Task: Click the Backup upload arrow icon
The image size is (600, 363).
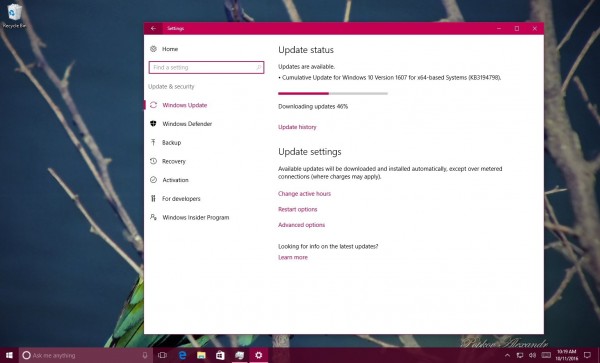Action: coord(153,142)
